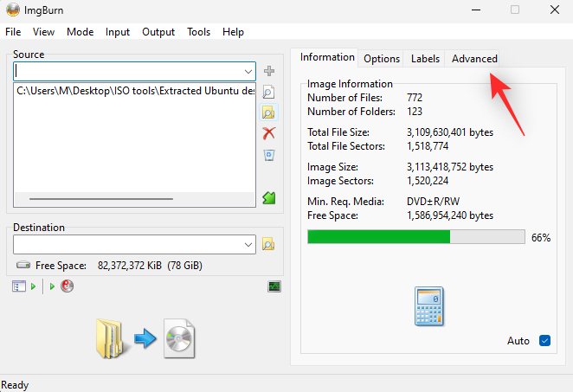Click the ImgBurn title bar logo
Screen dimensions: 573x392
point(13,10)
